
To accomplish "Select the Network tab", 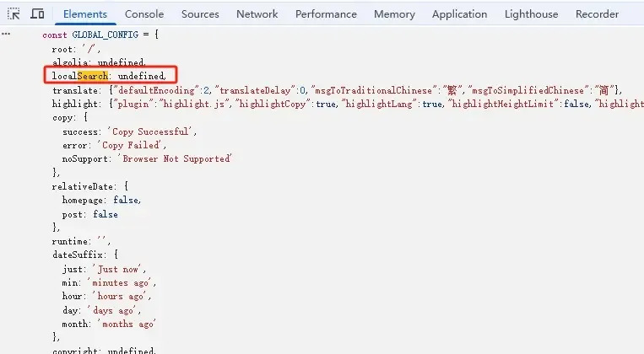I will pos(257,14).
